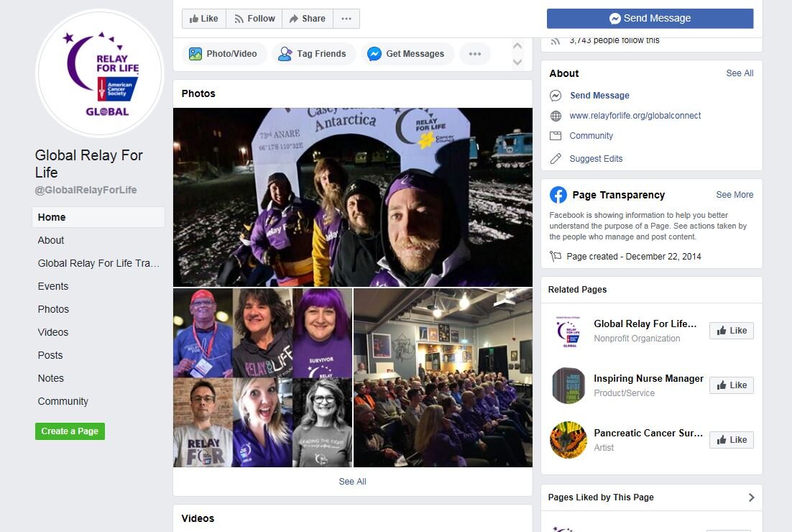This screenshot has width=792, height=532.
Task: Click the 3,743 people follow this text
Action: click(614, 41)
